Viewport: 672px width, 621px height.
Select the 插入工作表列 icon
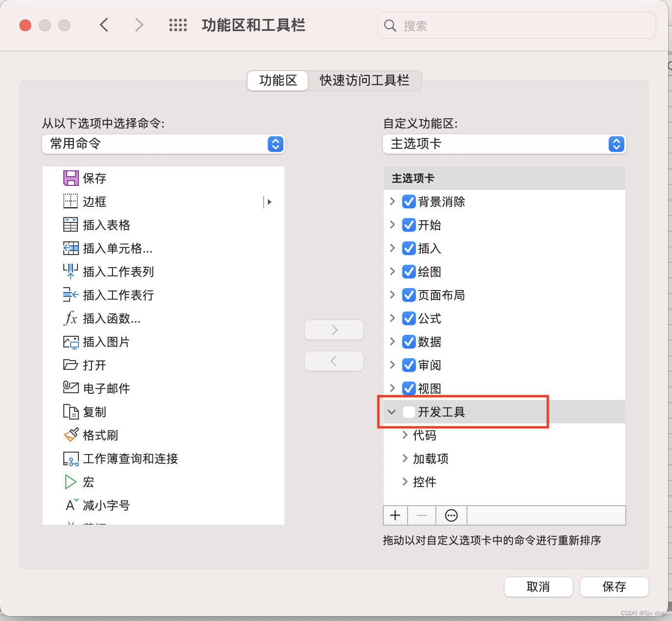[71, 272]
